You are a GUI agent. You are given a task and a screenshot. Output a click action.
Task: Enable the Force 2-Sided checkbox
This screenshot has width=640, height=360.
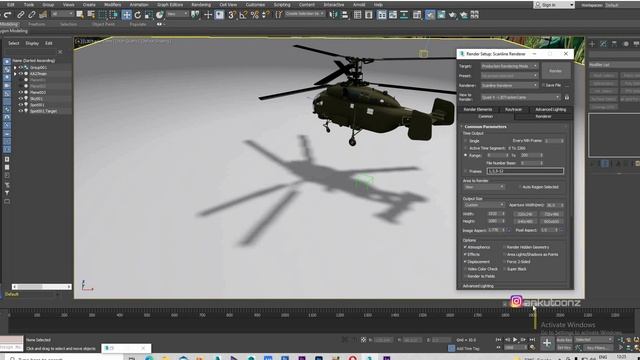(x=504, y=262)
